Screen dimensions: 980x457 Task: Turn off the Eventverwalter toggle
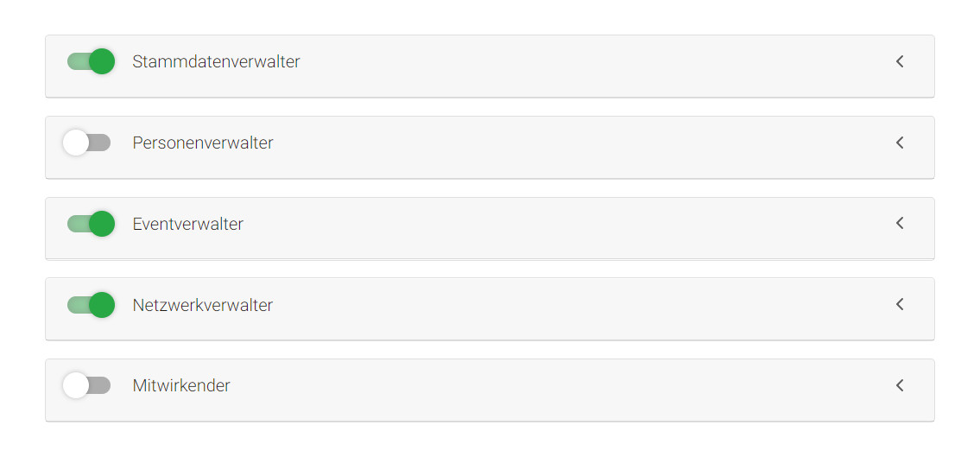click(91, 224)
